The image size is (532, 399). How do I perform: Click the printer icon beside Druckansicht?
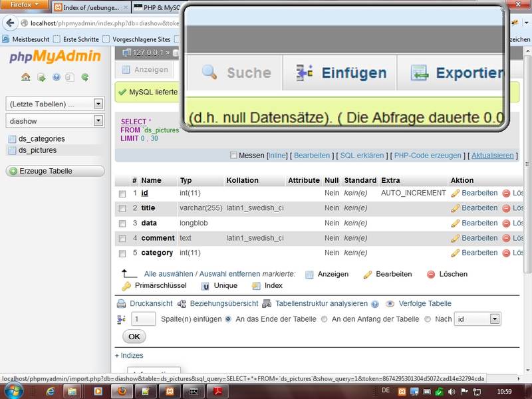(121, 304)
